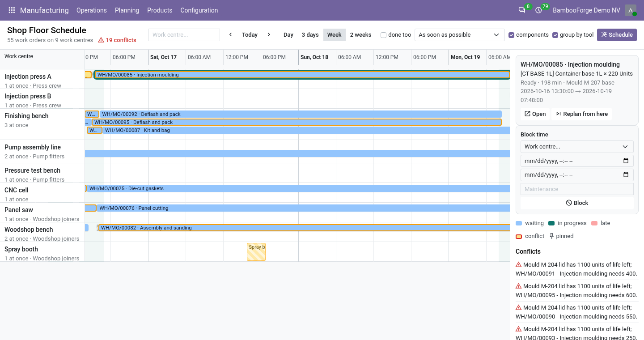
Task: Go to previous period with left chevron
Action: pos(231,35)
